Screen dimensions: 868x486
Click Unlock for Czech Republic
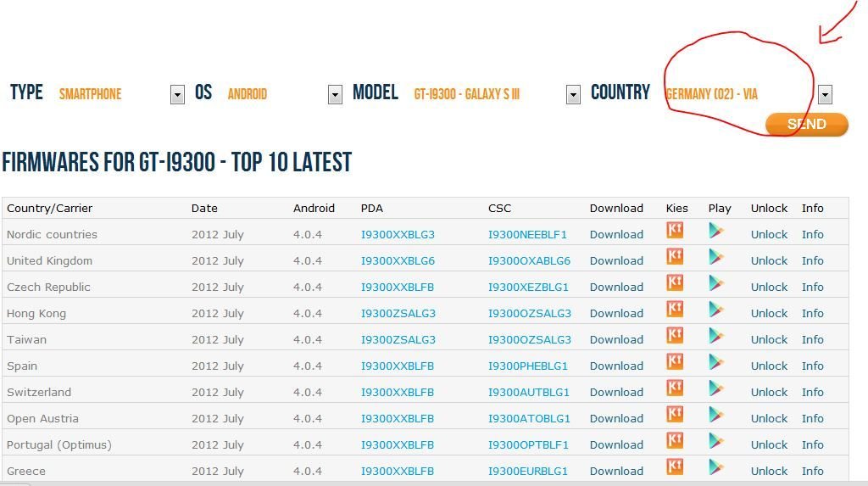tap(769, 287)
